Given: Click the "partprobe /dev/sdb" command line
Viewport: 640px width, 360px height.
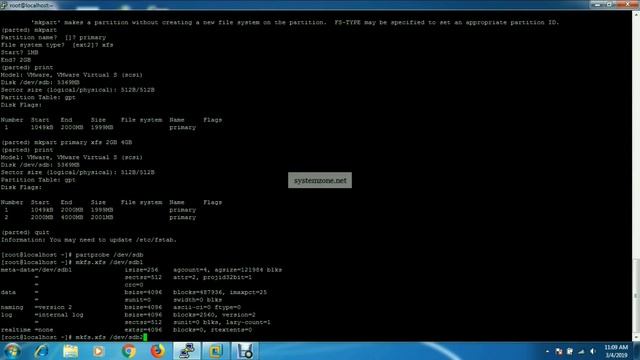Looking at the screenshot, I should coord(109,255).
